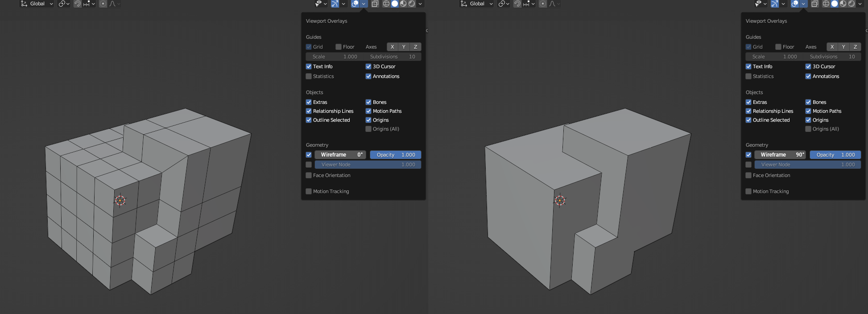Enable Face Orientation in right overlays panel
This screenshot has width=868, height=314.
(748, 175)
